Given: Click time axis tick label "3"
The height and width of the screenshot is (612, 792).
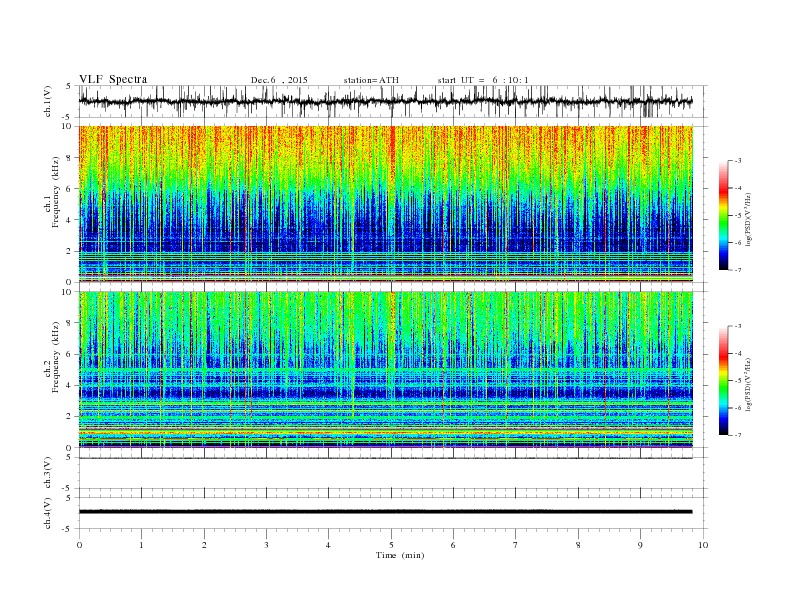Looking at the screenshot, I should 266,545.
